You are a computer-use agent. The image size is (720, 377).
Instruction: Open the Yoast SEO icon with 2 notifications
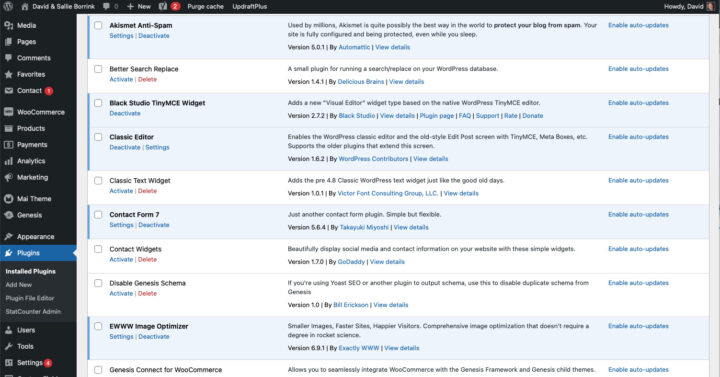[163, 6]
